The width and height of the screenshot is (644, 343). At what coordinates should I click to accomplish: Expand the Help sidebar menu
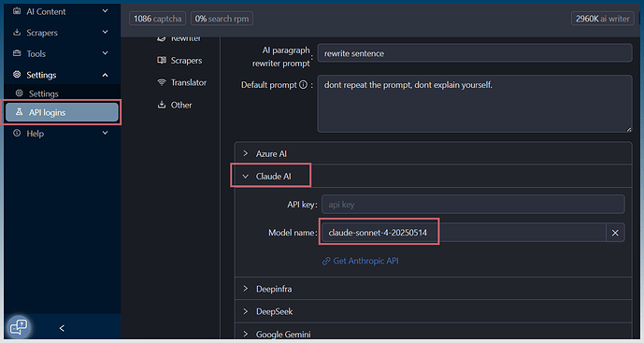(62, 134)
